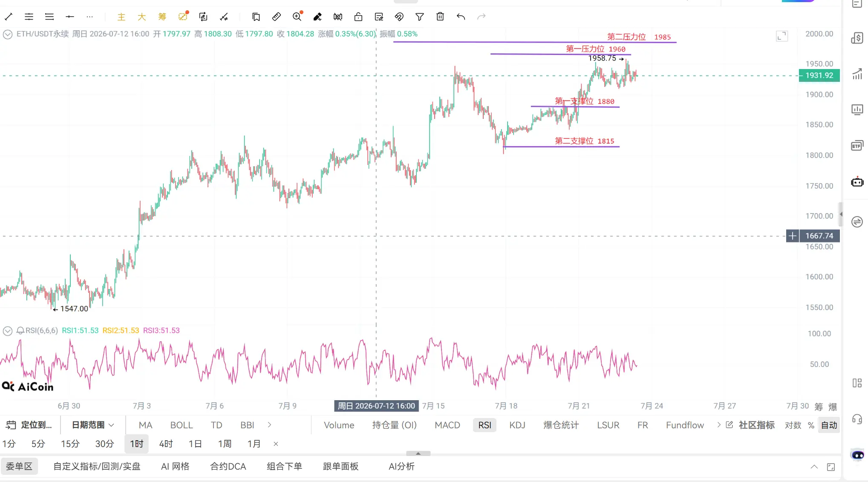Open more drawing tools (three dots)

(x=89, y=17)
